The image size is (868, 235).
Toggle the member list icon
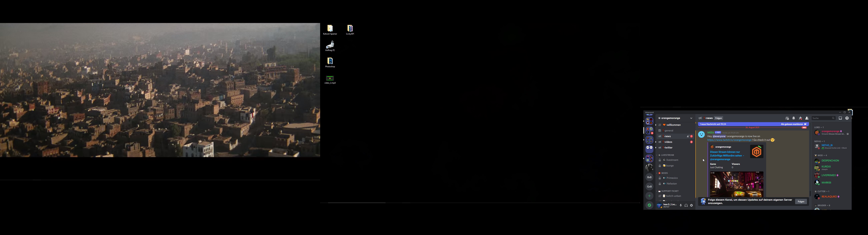tap(807, 118)
